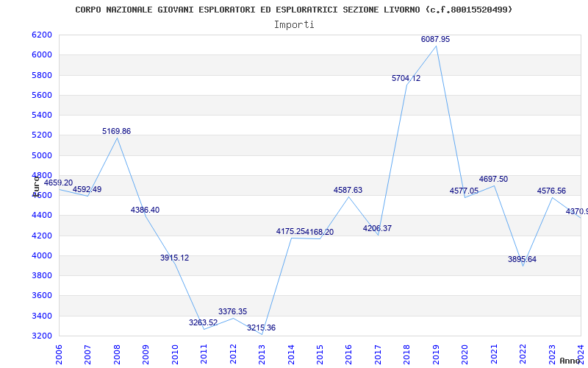
Task: Click x-axis year 2007
Action: point(87,355)
